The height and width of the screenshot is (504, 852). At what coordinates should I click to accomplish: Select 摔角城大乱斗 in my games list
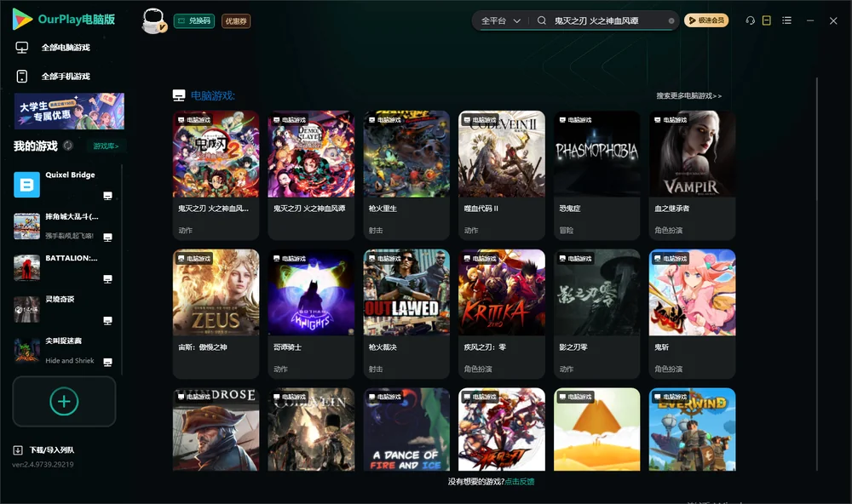(x=64, y=226)
